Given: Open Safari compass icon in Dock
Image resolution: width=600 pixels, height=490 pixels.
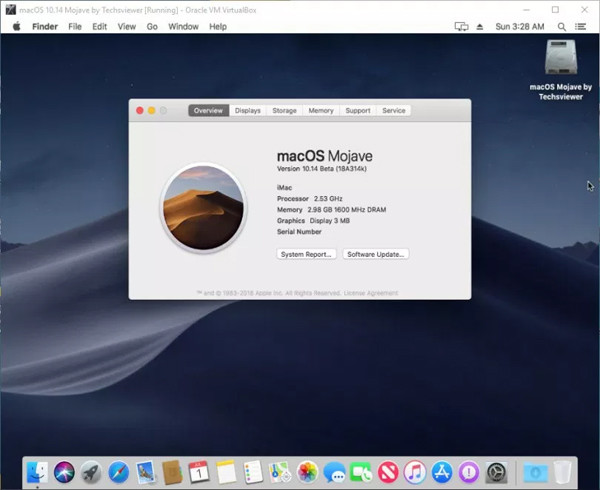Looking at the screenshot, I should tap(118, 472).
